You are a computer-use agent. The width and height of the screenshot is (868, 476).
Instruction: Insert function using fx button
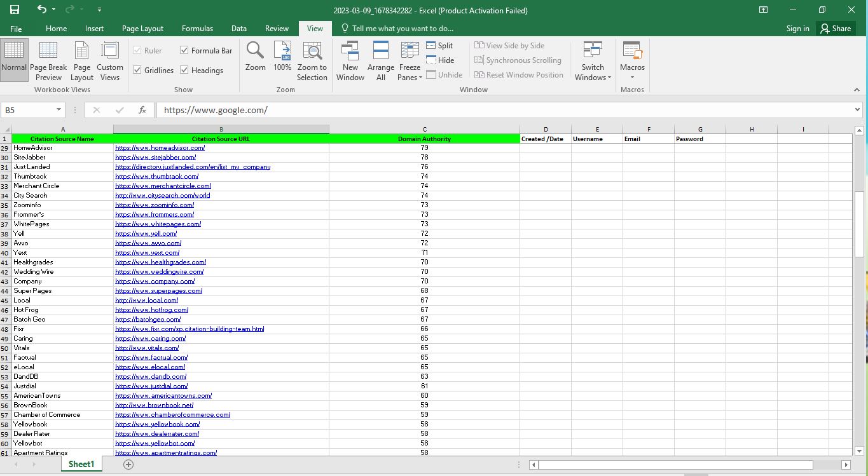coord(142,110)
